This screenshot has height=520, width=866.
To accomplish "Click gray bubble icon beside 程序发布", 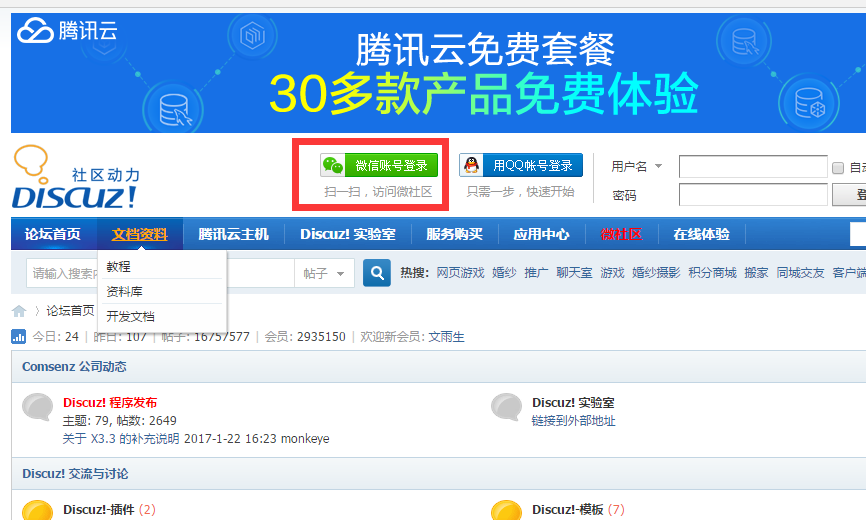I will [x=38, y=407].
